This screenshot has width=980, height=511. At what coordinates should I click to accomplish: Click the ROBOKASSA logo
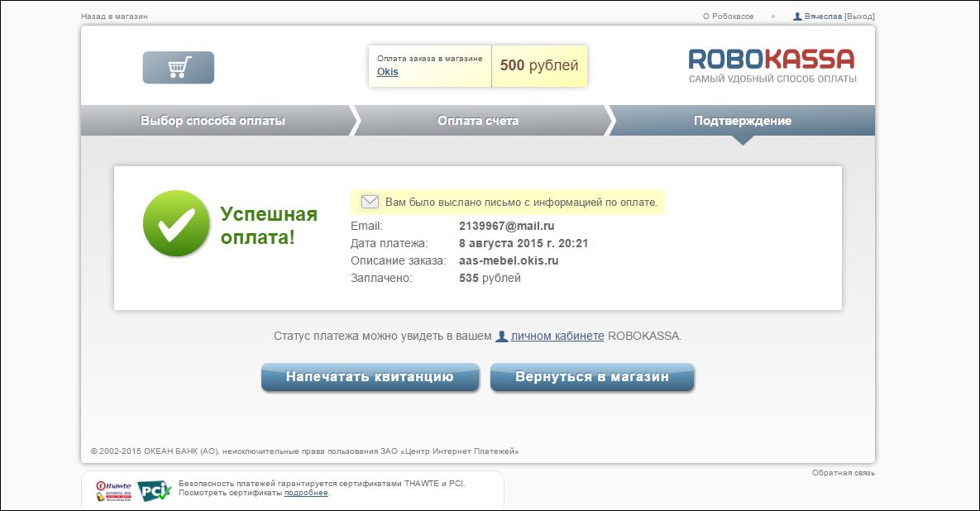[x=772, y=60]
